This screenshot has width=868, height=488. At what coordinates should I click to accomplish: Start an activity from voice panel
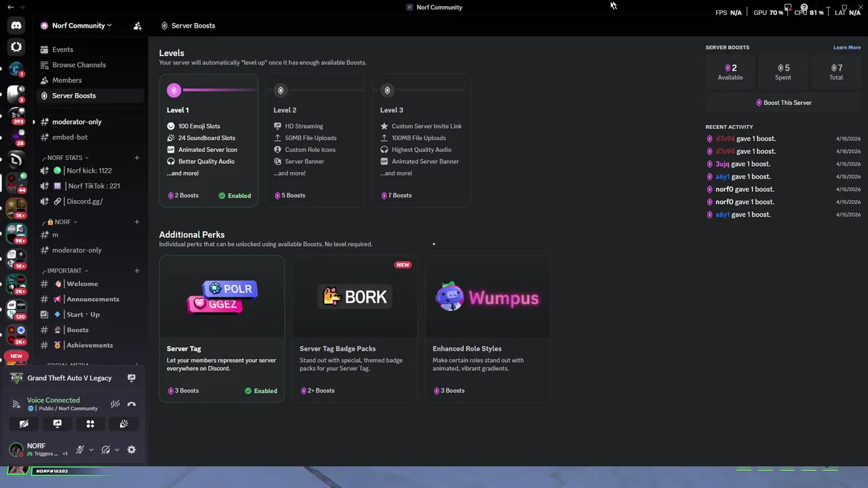click(90, 424)
